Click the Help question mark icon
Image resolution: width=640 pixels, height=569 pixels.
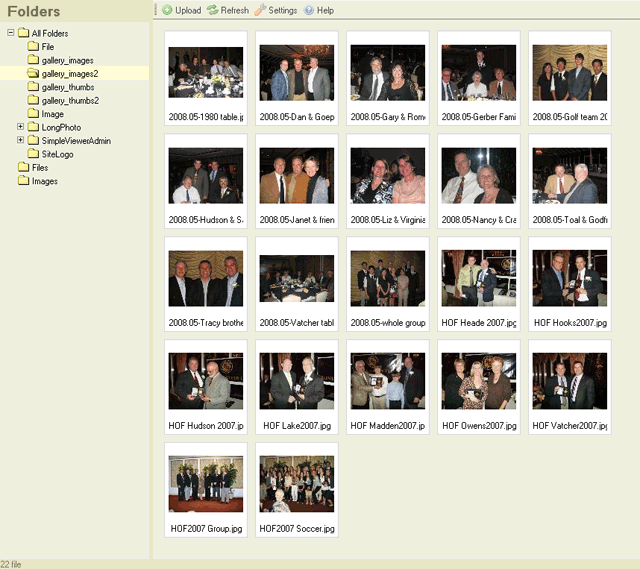pos(309,10)
